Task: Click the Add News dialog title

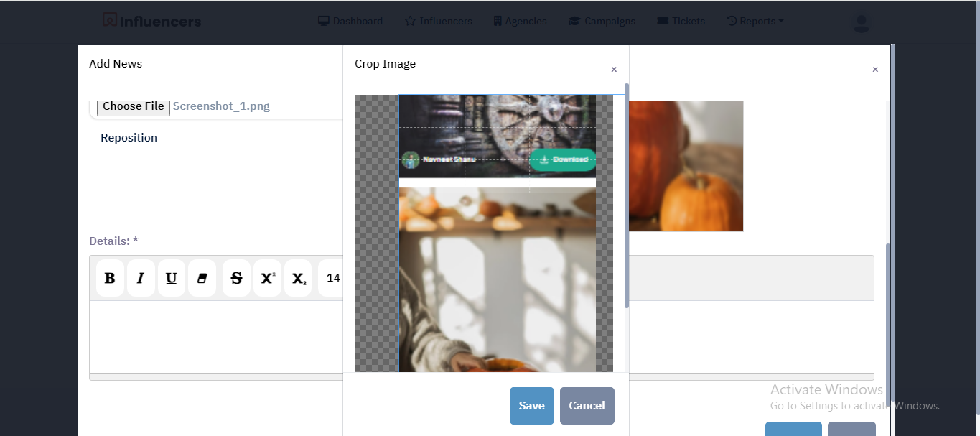Action: tap(116, 64)
